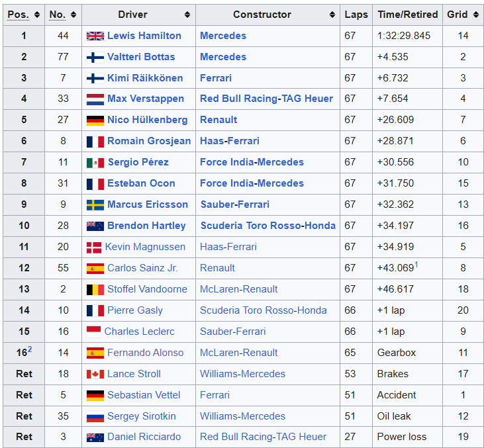Click the Dutch flag beside Max Verstappen

click(x=95, y=99)
